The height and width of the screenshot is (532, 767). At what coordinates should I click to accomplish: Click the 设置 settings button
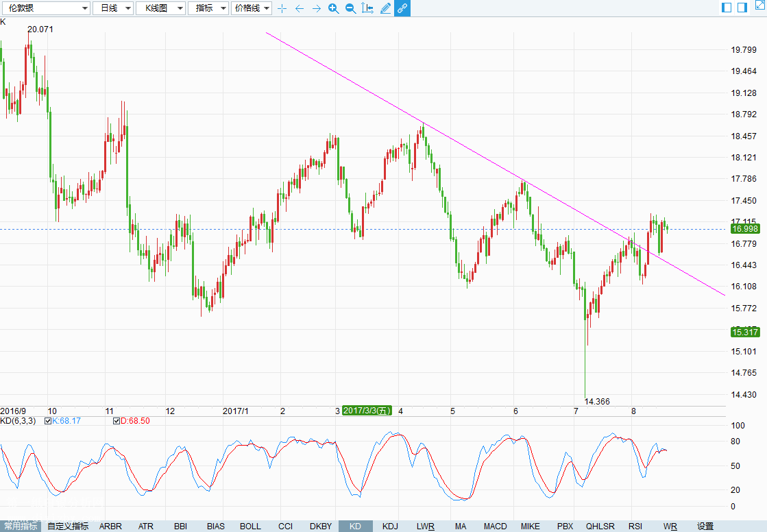705,527
